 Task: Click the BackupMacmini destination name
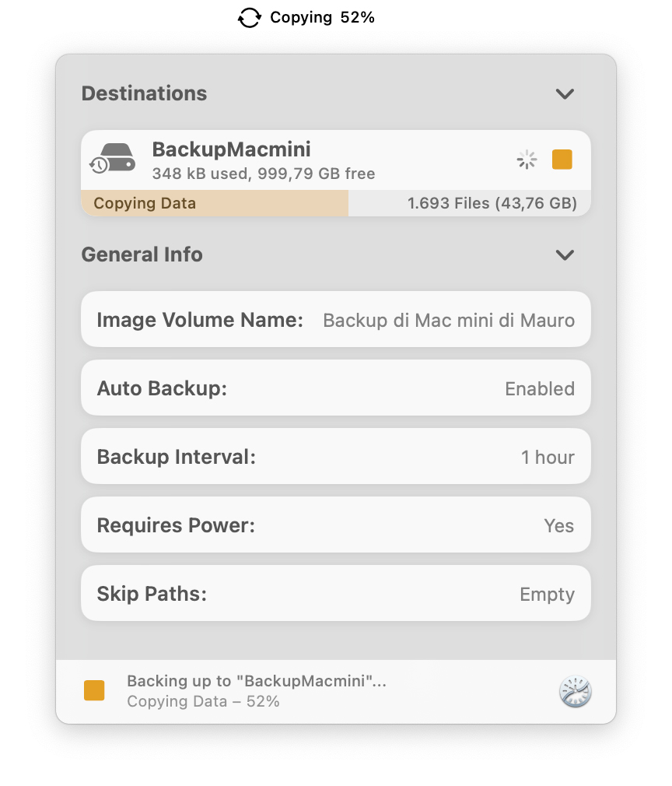click(231, 149)
